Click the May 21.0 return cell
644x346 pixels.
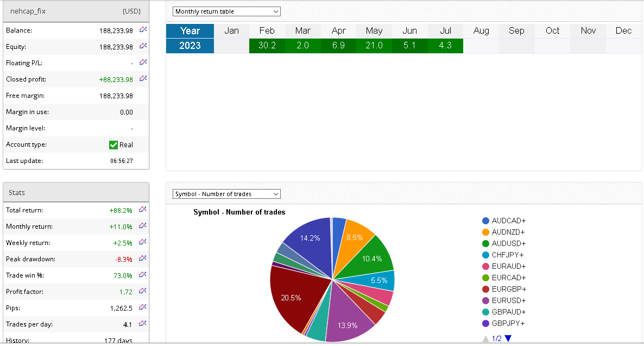tap(374, 46)
